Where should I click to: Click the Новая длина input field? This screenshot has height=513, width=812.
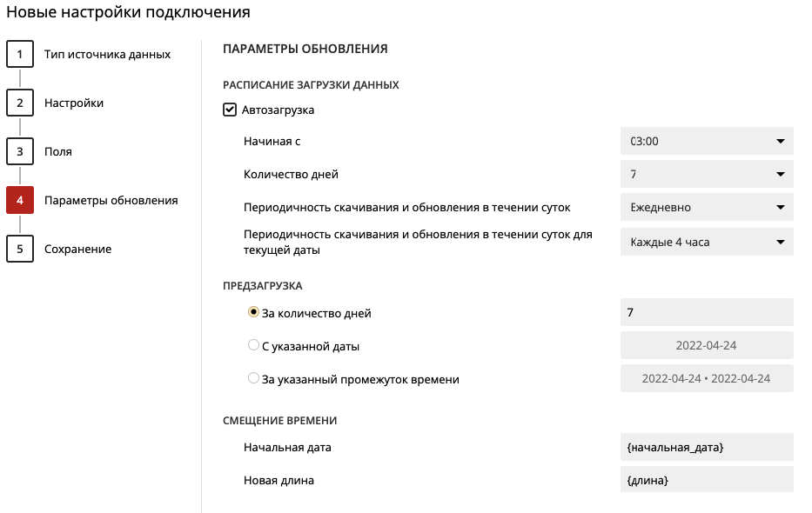tap(707, 480)
